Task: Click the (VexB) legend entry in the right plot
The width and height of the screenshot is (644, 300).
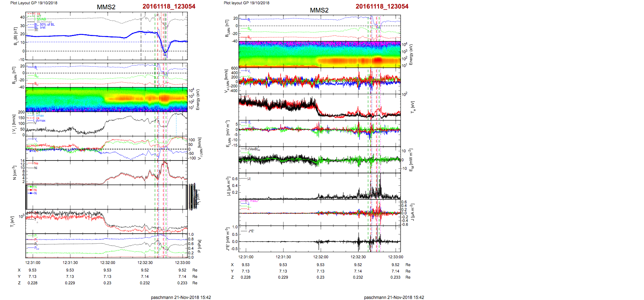Action: click(253, 149)
